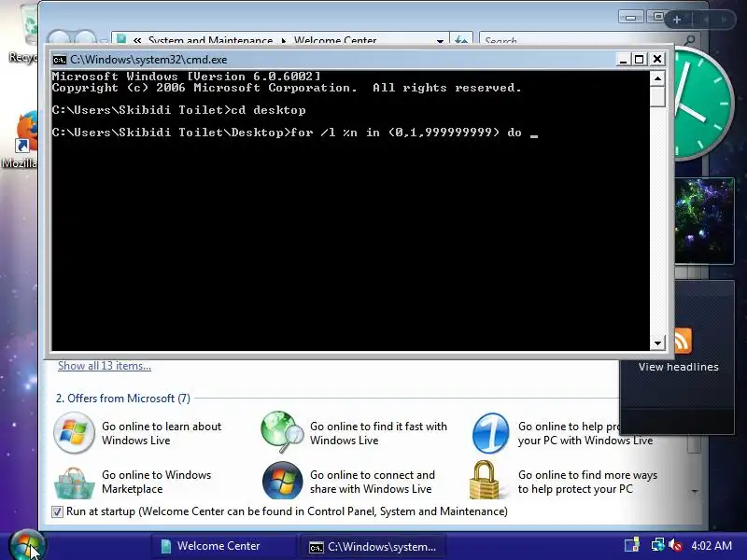
Task: Click the Welcome Center search magnifier
Action: (x=689, y=40)
